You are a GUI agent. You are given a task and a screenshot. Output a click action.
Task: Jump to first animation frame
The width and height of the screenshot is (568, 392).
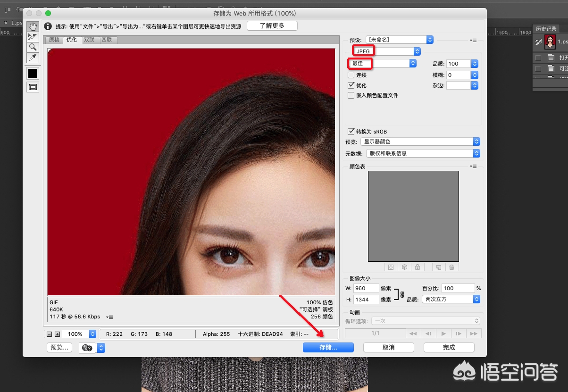pyautogui.click(x=413, y=334)
